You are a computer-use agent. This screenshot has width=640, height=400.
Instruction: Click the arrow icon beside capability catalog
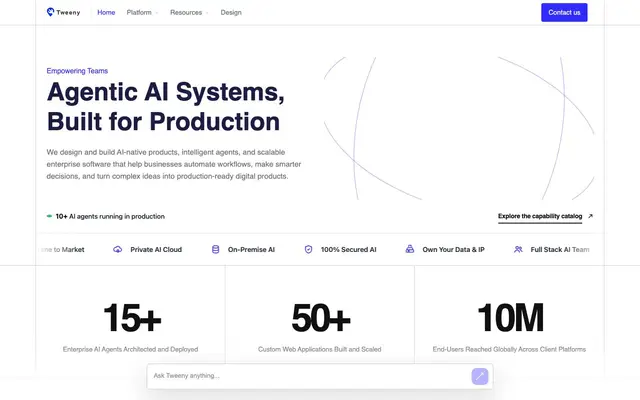click(x=590, y=216)
